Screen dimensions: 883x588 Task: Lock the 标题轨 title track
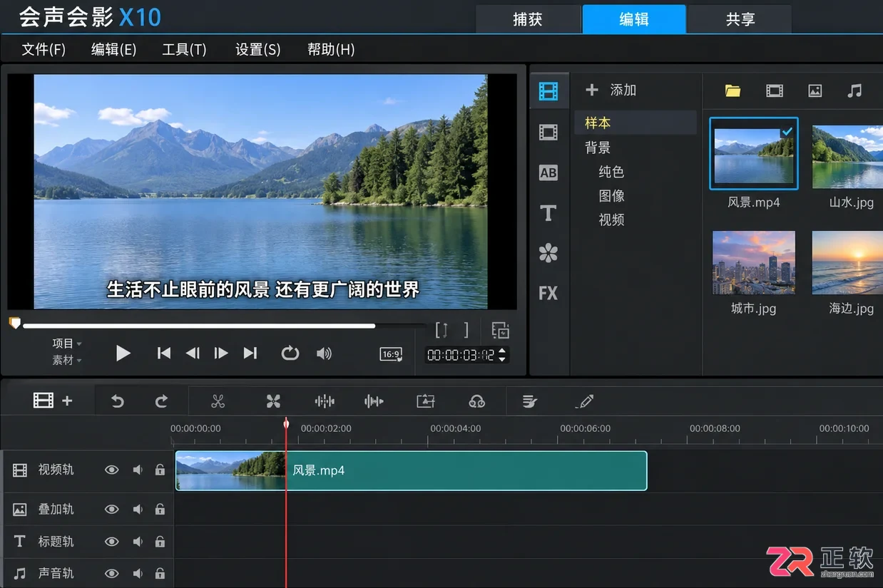(x=160, y=541)
